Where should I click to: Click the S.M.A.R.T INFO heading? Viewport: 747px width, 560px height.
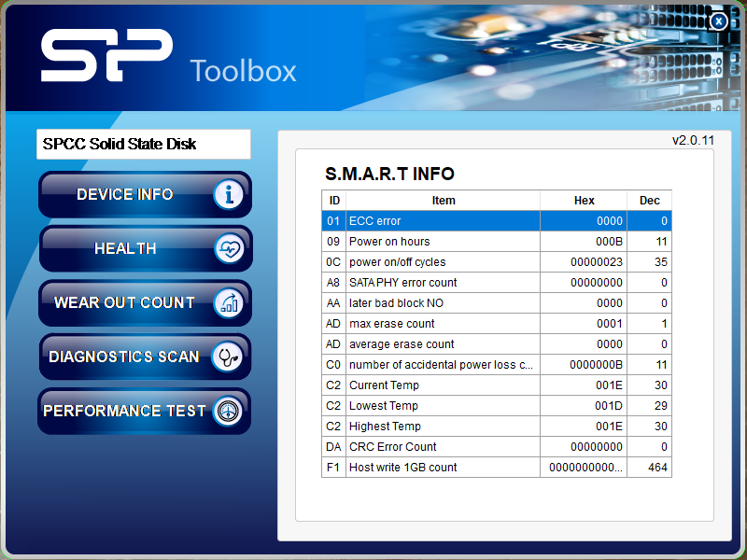[x=389, y=174]
